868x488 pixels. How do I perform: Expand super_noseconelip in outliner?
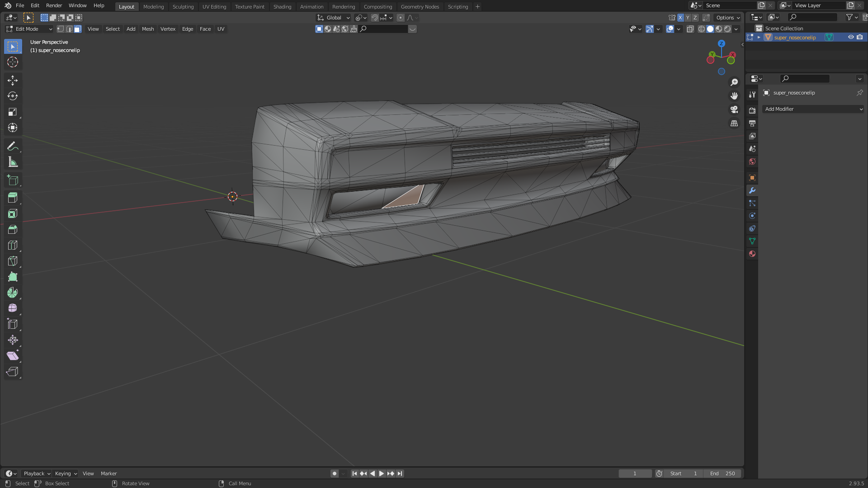click(759, 38)
